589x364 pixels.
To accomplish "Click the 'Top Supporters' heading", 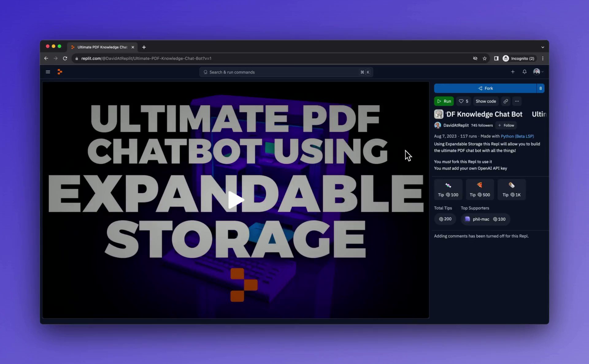I will coord(475,208).
